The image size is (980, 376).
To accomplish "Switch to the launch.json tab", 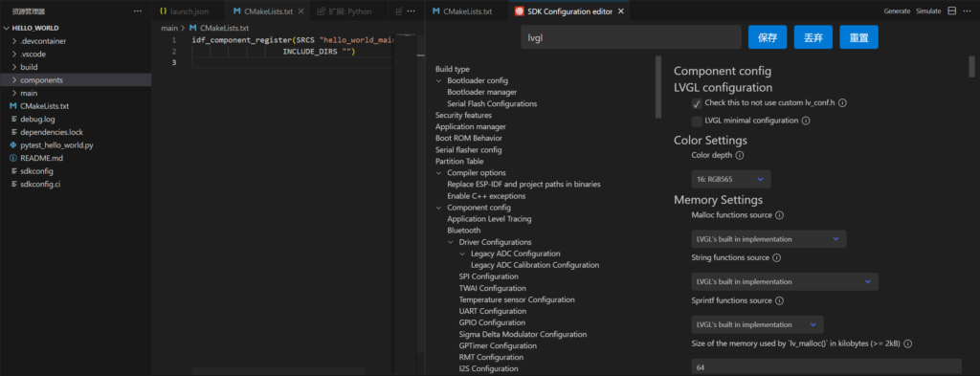I will coord(183,11).
